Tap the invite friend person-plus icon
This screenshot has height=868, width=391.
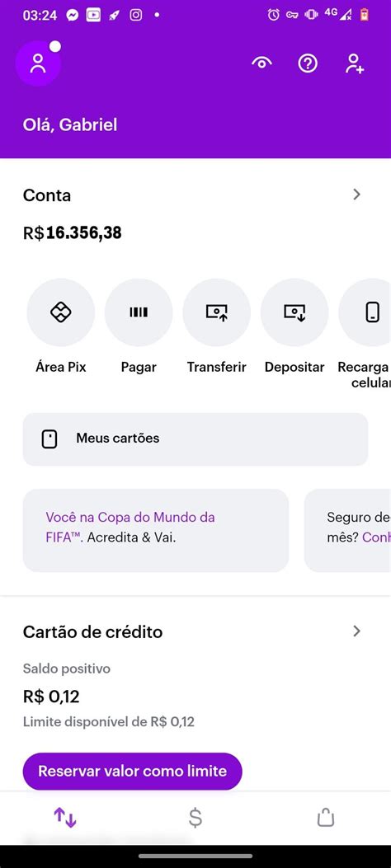[x=355, y=63]
